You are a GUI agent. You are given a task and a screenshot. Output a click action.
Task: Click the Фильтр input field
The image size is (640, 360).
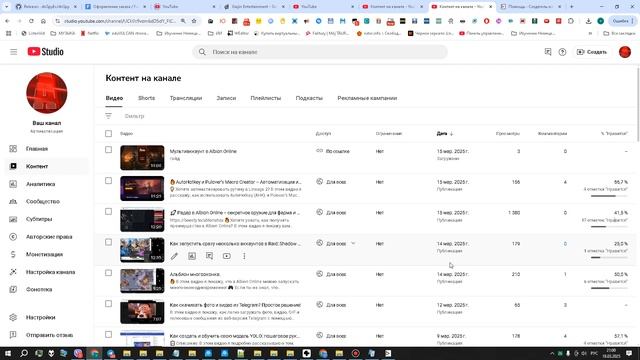[x=134, y=116]
